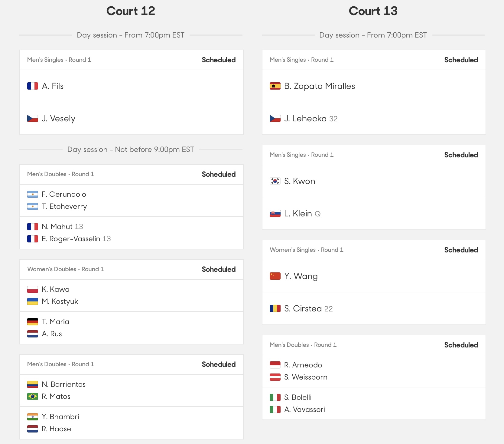This screenshot has width=504, height=444.
Task: Click the Chinese flag beside Y. Wang
Action: tap(275, 276)
